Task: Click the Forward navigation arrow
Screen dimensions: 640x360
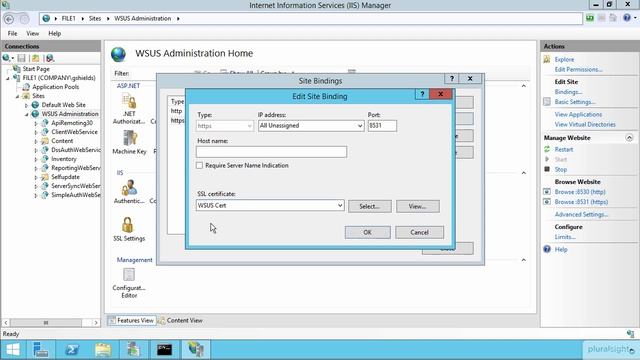Action: coord(24,19)
